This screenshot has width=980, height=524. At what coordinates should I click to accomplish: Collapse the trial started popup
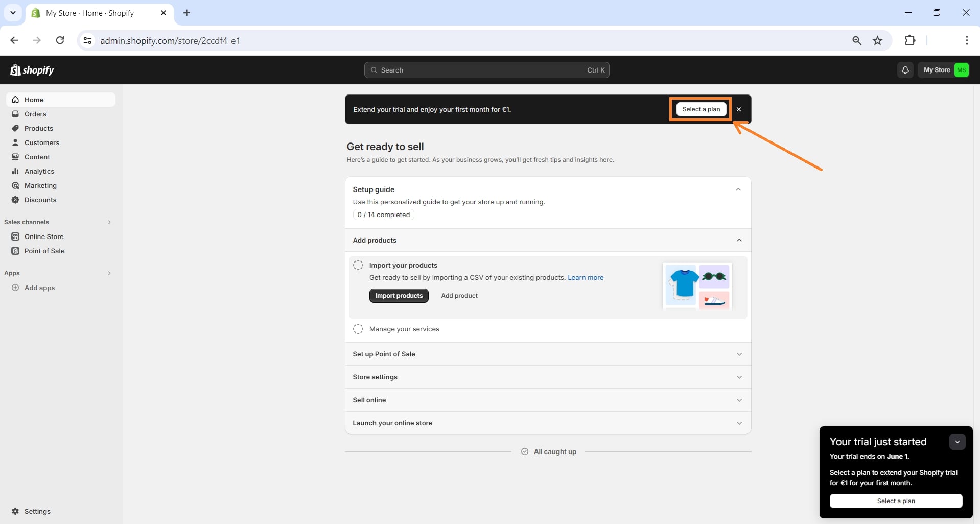coord(957,442)
